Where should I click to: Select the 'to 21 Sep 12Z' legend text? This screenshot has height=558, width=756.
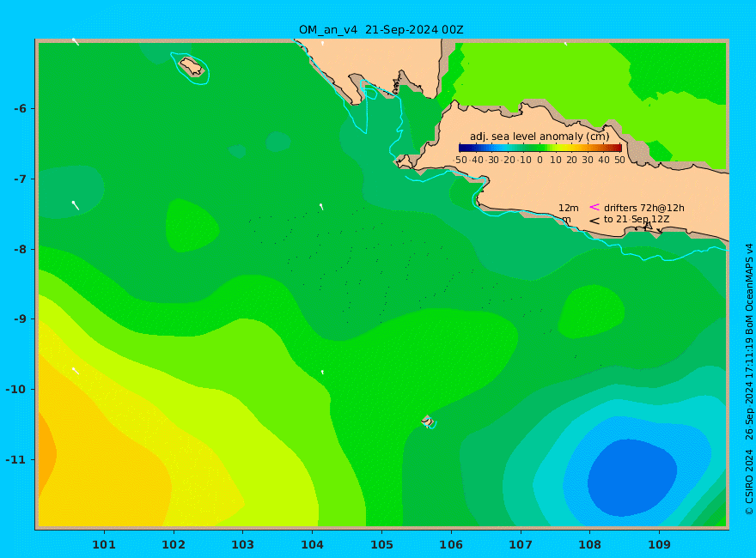pos(637,219)
